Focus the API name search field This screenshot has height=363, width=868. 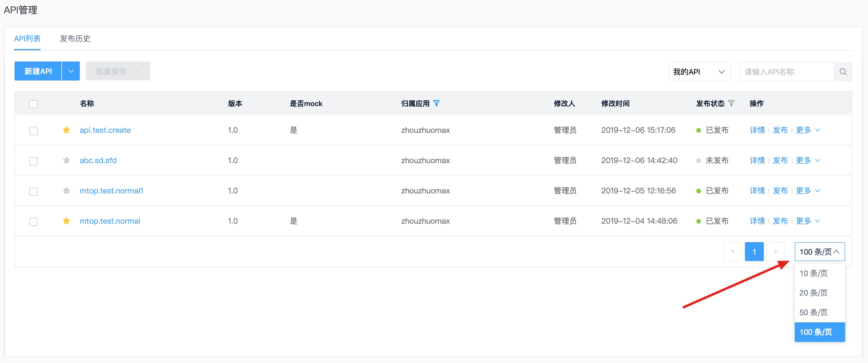[x=786, y=72]
